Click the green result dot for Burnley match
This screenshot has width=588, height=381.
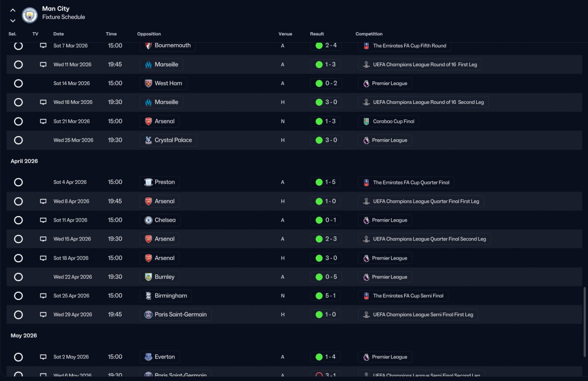[x=319, y=277]
